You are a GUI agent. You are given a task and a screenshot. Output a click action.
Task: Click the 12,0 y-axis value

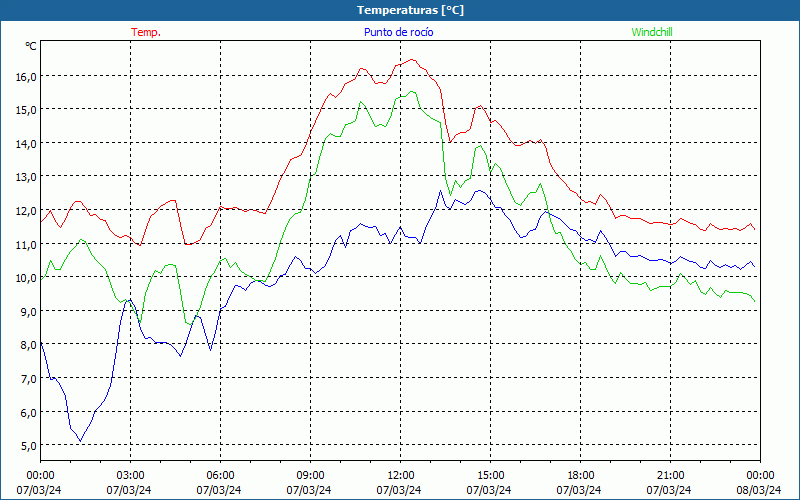[26, 211]
